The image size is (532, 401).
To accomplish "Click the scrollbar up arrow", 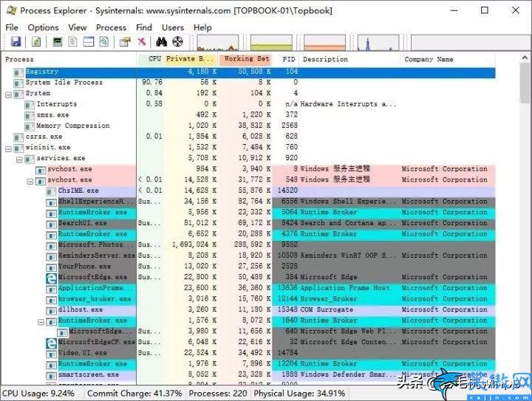I will click(525, 58).
